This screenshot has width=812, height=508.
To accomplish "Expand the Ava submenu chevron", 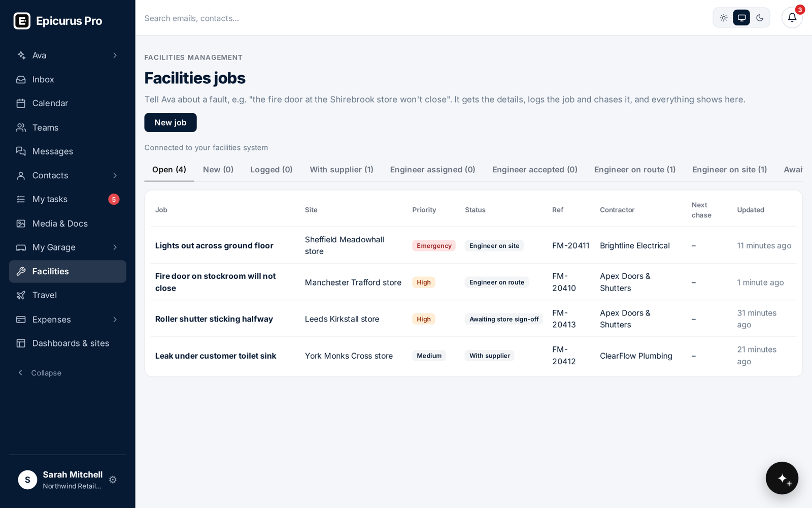I will tap(115, 55).
